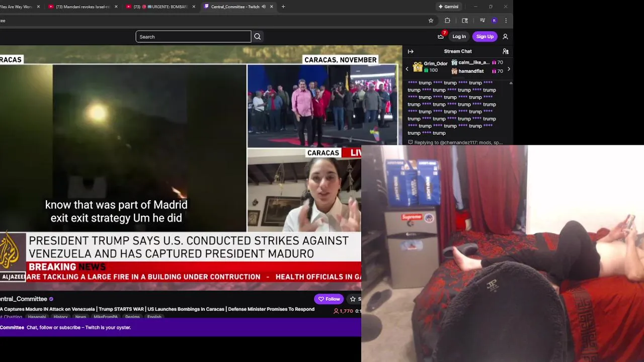Open the Central_Committee channel name link
Viewport: 644px width, 362px height.
pyautogui.click(x=24, y=299)
